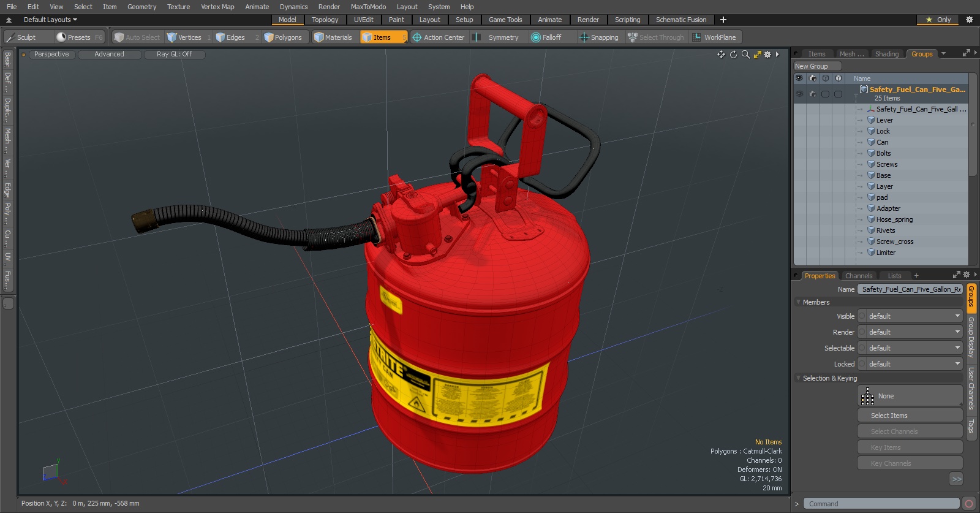This screenshot has height=513, width=980.
Task: Click viewport pan (move) icon
Action: 721,55
